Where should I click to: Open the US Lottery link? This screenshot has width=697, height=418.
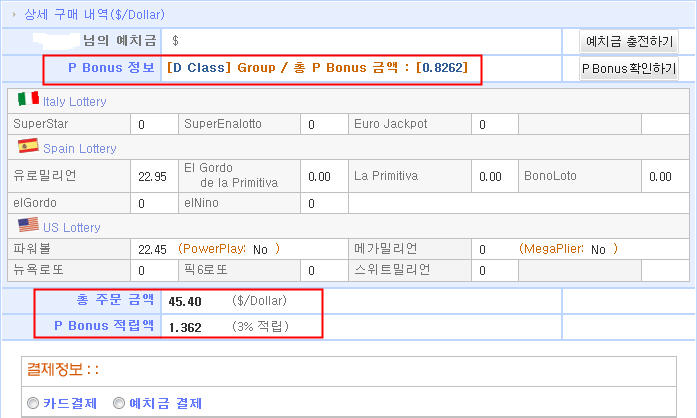coord(72,228)
